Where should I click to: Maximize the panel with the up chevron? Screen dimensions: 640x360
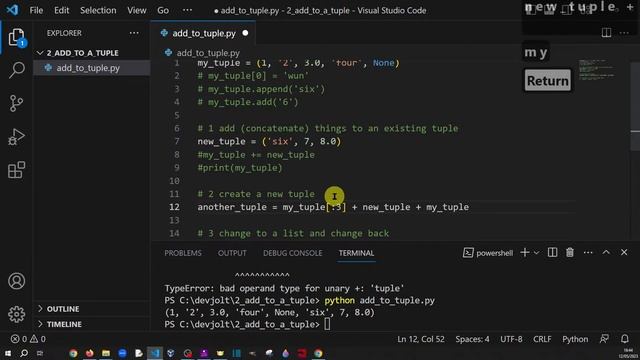pos(606,253)
